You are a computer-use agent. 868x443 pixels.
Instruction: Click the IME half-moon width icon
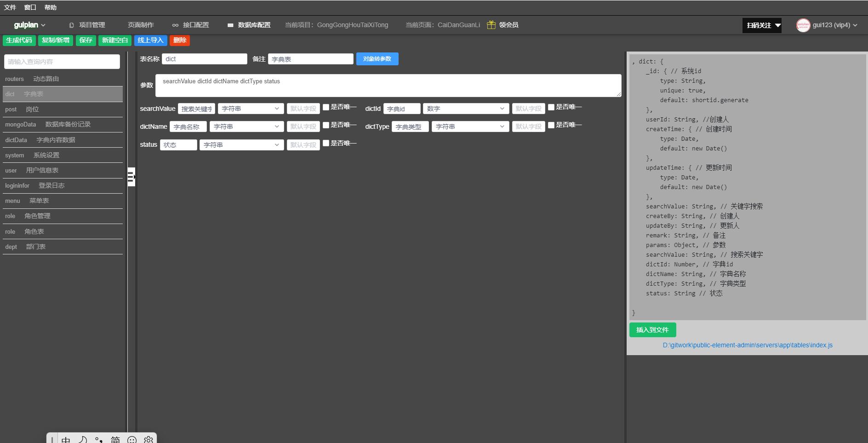tap(83, 440)
